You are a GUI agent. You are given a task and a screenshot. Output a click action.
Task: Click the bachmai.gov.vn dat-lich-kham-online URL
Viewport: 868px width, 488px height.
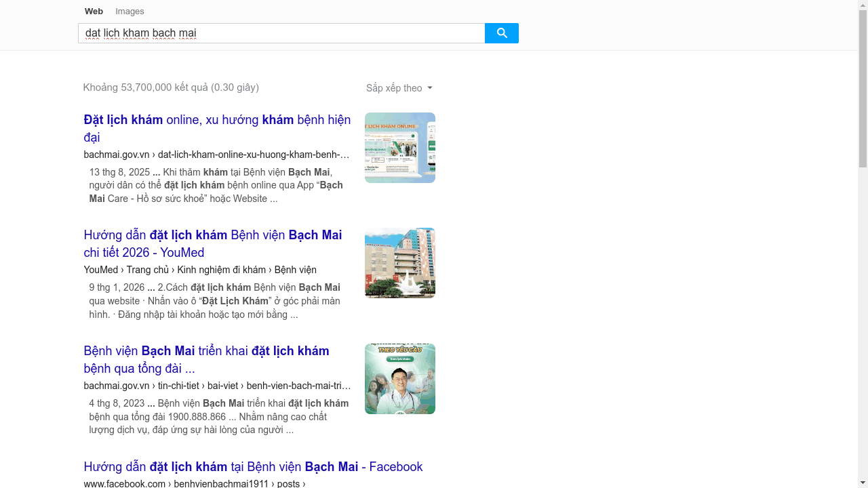coord(217,155)
